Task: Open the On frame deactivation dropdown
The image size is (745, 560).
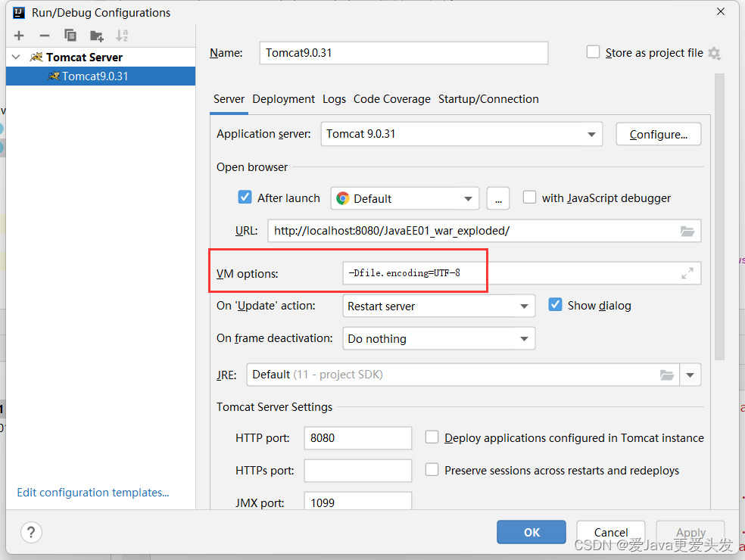Action: (438, 339)
